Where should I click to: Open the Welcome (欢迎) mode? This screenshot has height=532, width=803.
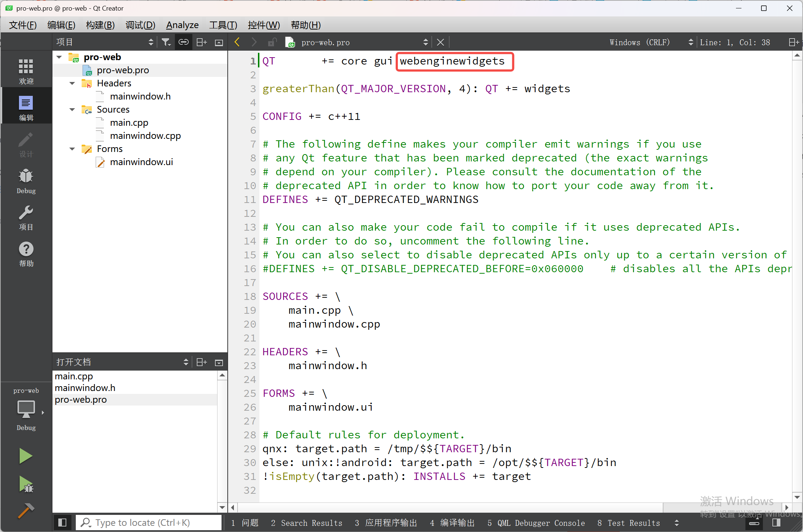(26, 71)
